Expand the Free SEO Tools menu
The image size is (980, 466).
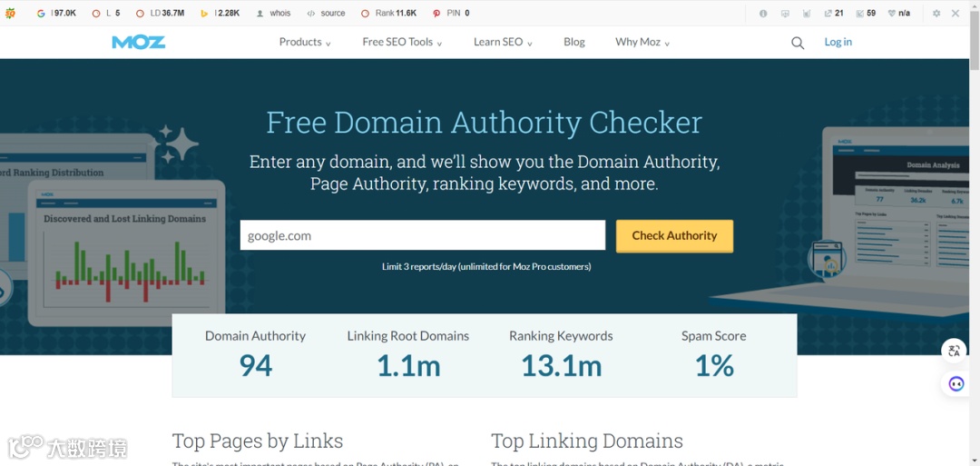(403, 42)
